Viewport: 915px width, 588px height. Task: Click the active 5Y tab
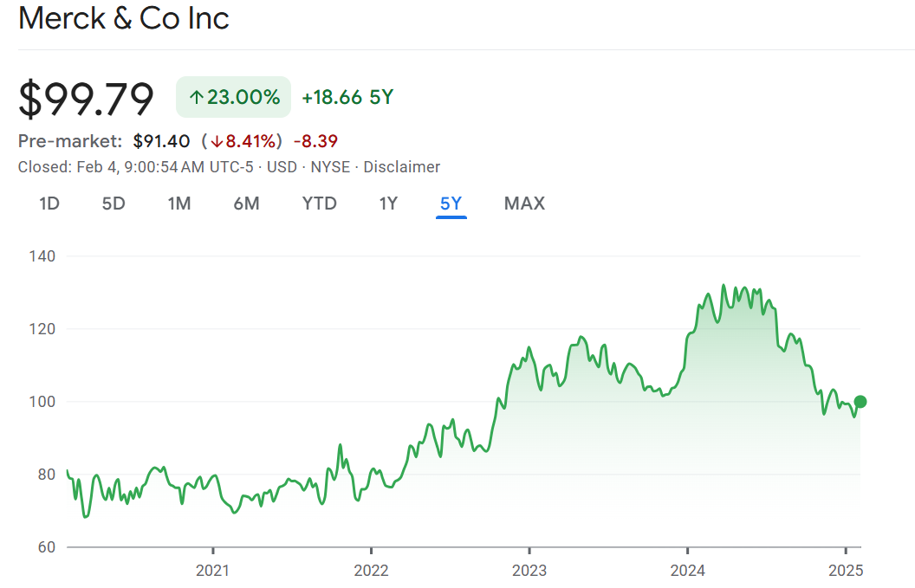click(x=451, y=204)
